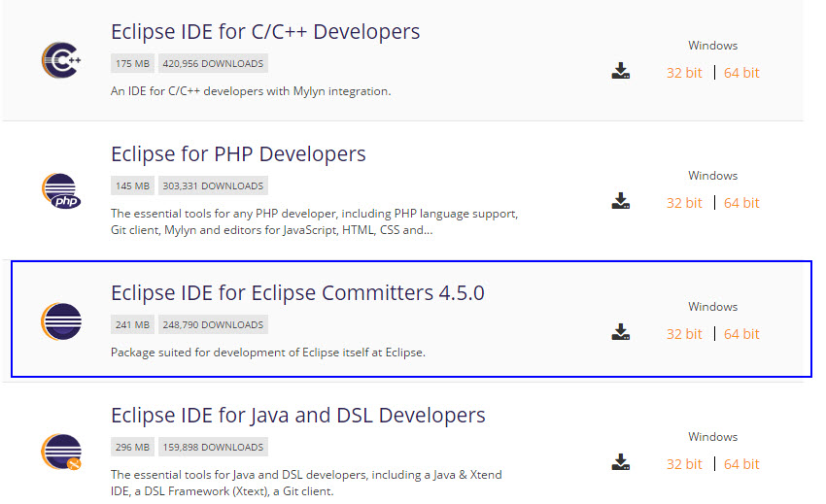The image size is (826, 504).
Task: Open Eclipse IDE for C/C++ Developers title
Action: pos(265,32)
